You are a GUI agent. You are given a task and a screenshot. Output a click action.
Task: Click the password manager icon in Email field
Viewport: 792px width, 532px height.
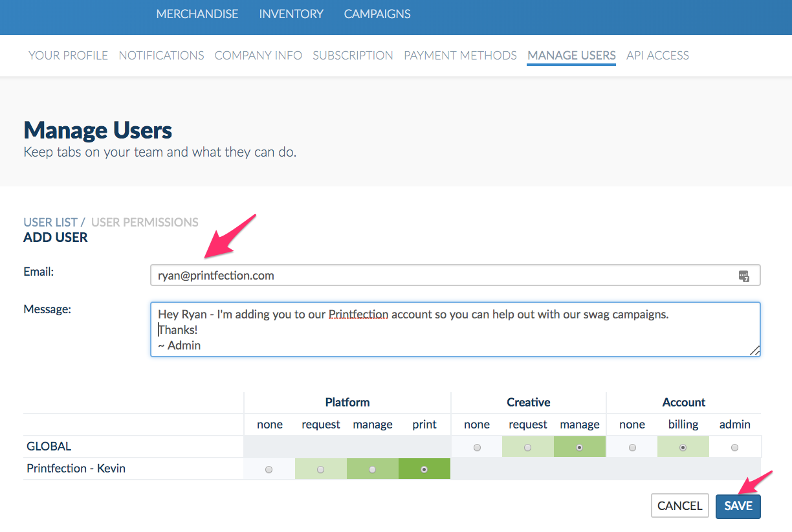point(743,276)
